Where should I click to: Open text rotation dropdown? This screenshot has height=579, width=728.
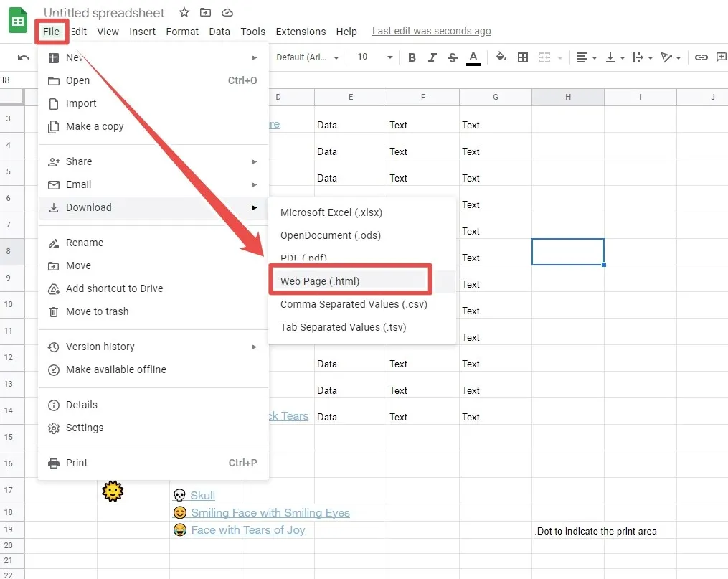click(x=671, y=57)
